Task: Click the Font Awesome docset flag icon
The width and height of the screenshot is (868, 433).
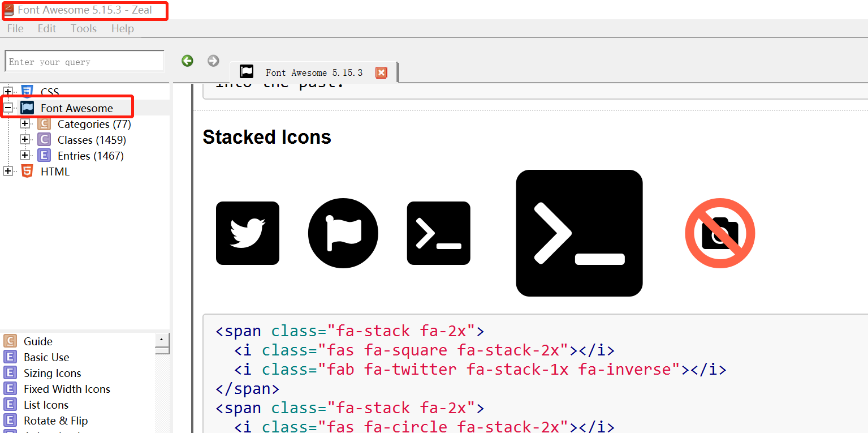Action: coord(27,108)
